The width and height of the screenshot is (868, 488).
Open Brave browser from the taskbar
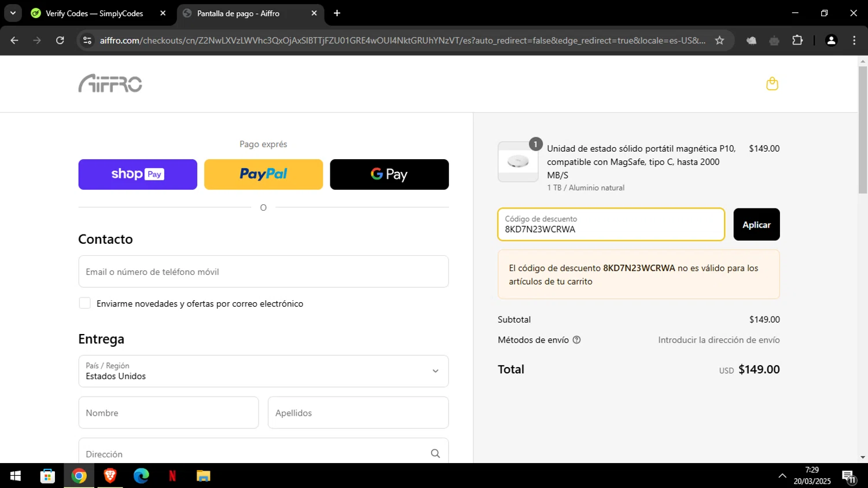click(110, 476)
